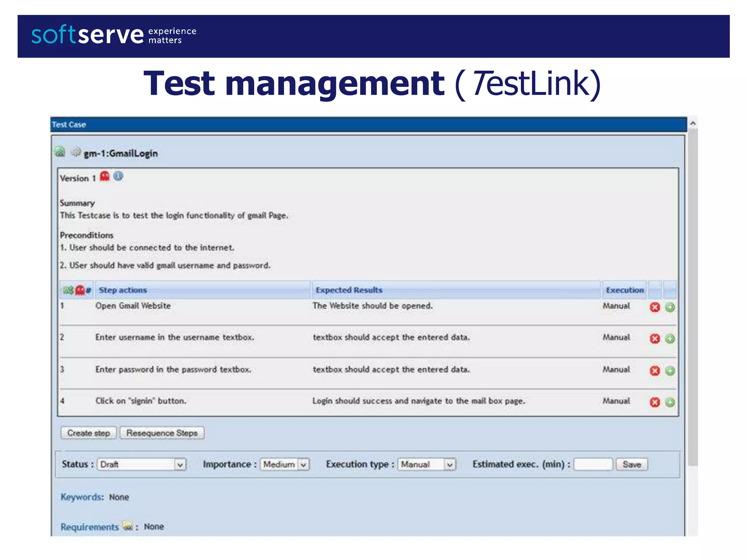Delete step 3 Enter password step
The width and height of the screenshot is (747, 560).
click(655, 371)
